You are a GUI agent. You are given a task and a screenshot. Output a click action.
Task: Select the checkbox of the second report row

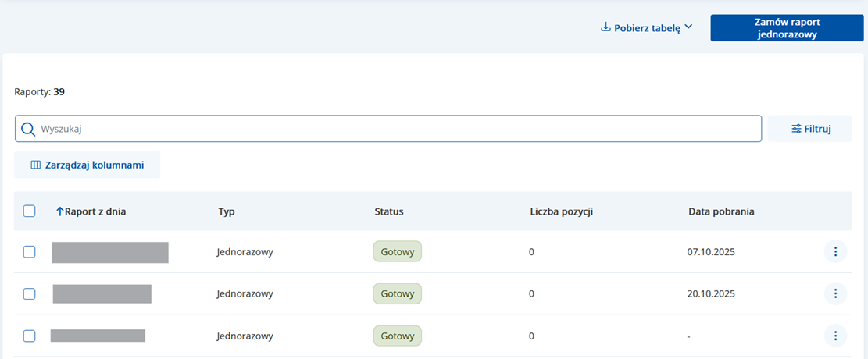tap(29, 293)
